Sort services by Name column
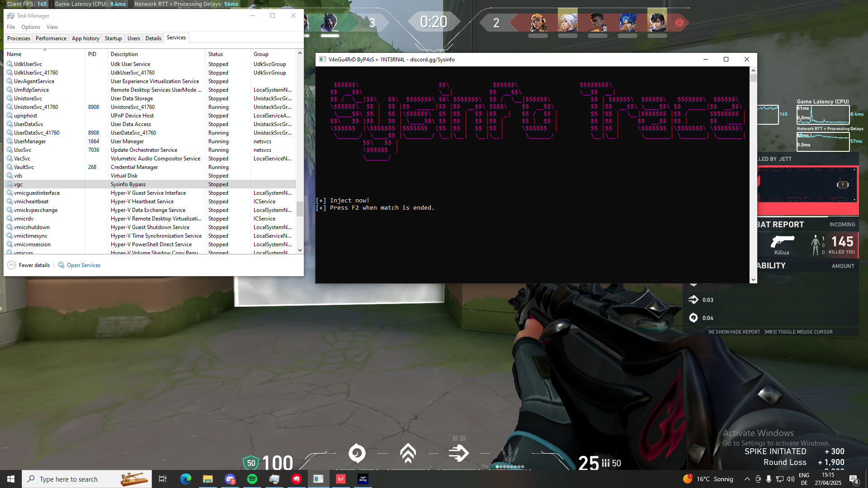The width and height of the screenshot is (868, 488). [x=45, y=54]
